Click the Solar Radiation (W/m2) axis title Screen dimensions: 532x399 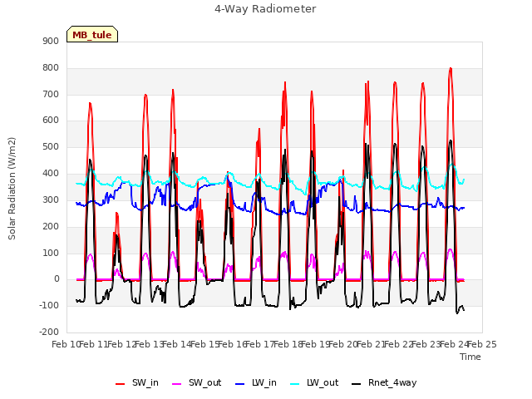(12, 189)
